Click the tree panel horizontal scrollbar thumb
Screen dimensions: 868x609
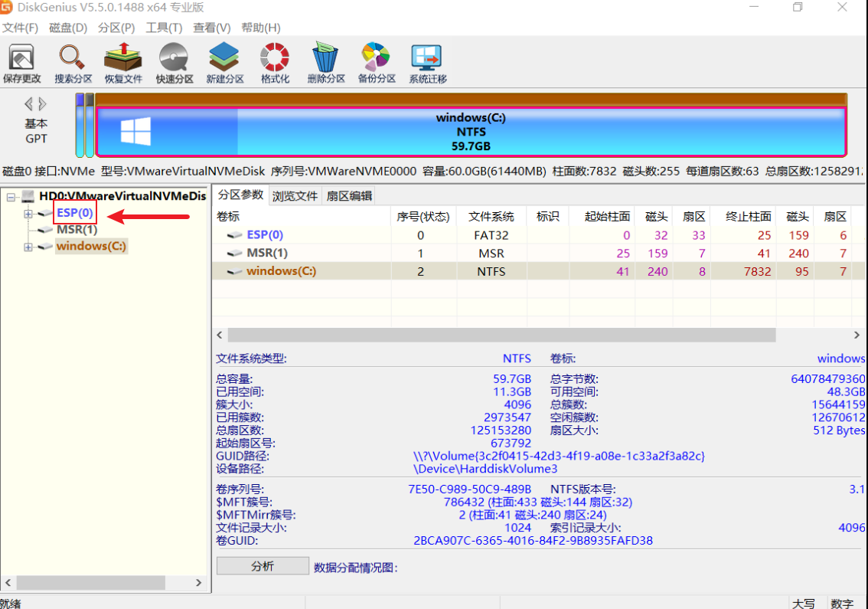[x=91, y=582]
